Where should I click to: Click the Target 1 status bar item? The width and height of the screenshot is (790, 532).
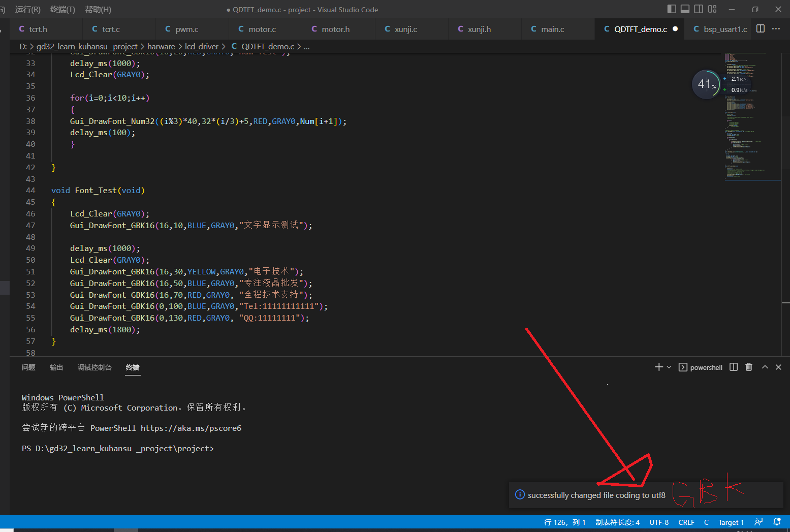(x=731, y=522)
